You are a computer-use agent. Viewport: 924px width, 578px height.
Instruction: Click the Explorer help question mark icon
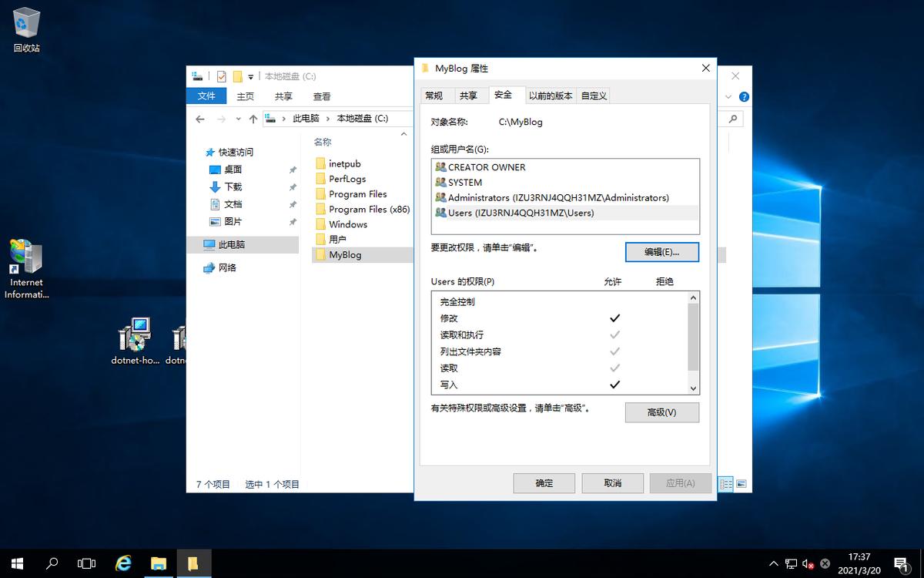tap(744, 97)
